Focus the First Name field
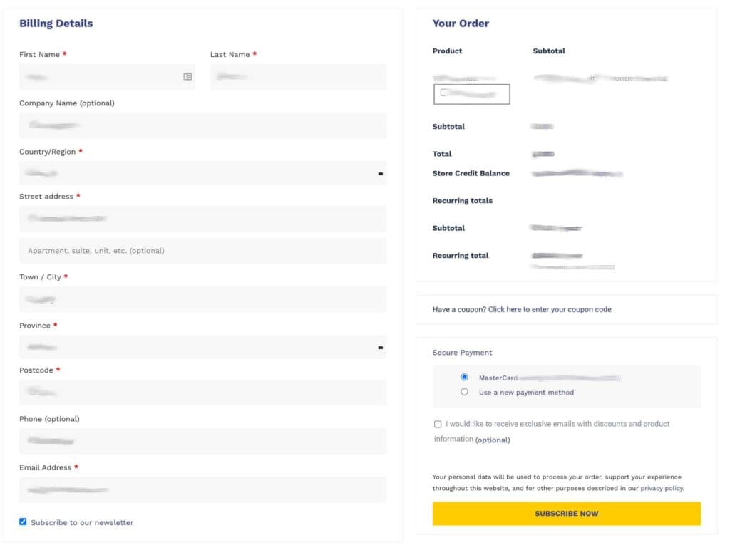Image resolution: width=730 pixels, height=560 pixels. (x=100, y=76)
